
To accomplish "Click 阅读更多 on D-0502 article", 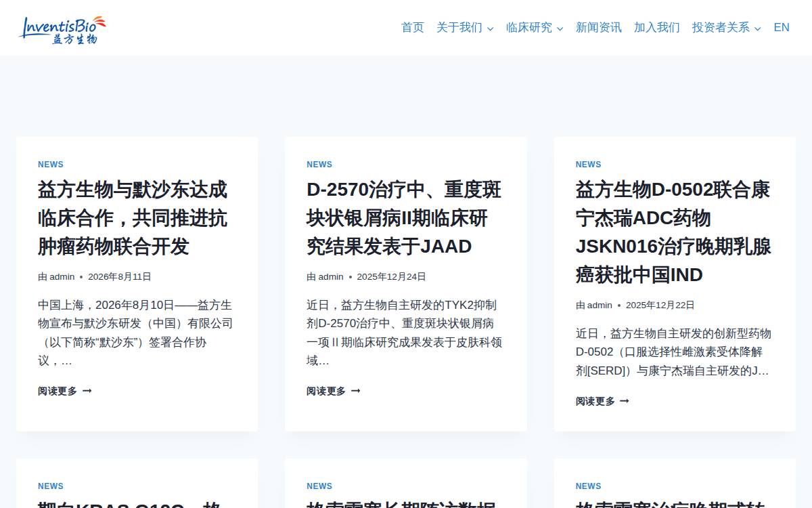I will click(x=595, y=401).
